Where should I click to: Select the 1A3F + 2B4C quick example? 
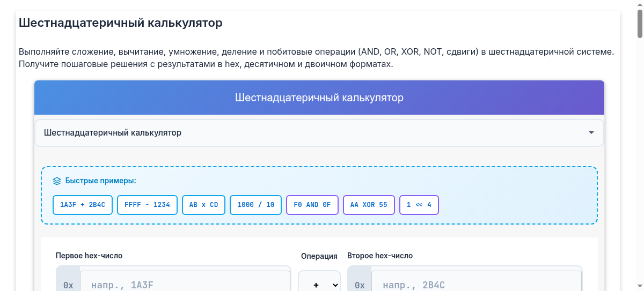[83, 205]
